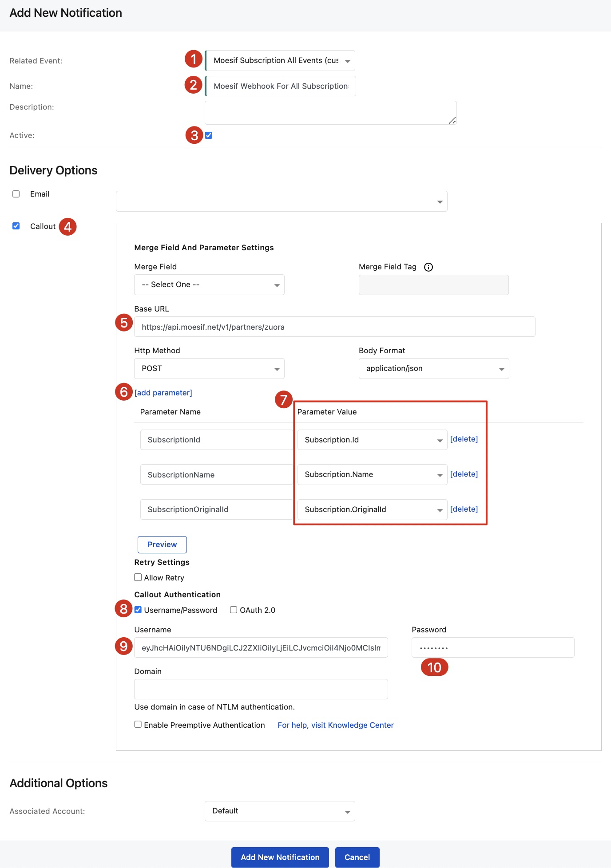Expand the Merge Field Select One dropdown
This screenshot has width=611, height=868.
209,285
